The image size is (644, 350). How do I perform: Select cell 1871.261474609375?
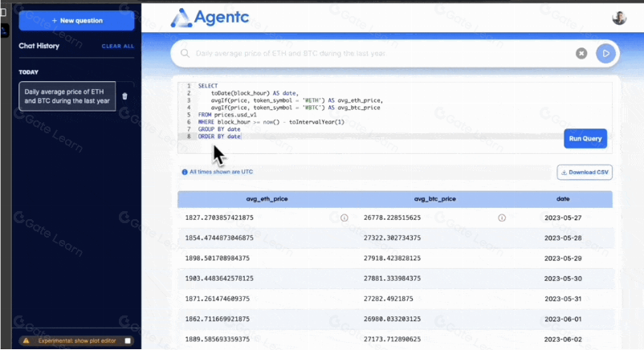click(x=218, y=299)
